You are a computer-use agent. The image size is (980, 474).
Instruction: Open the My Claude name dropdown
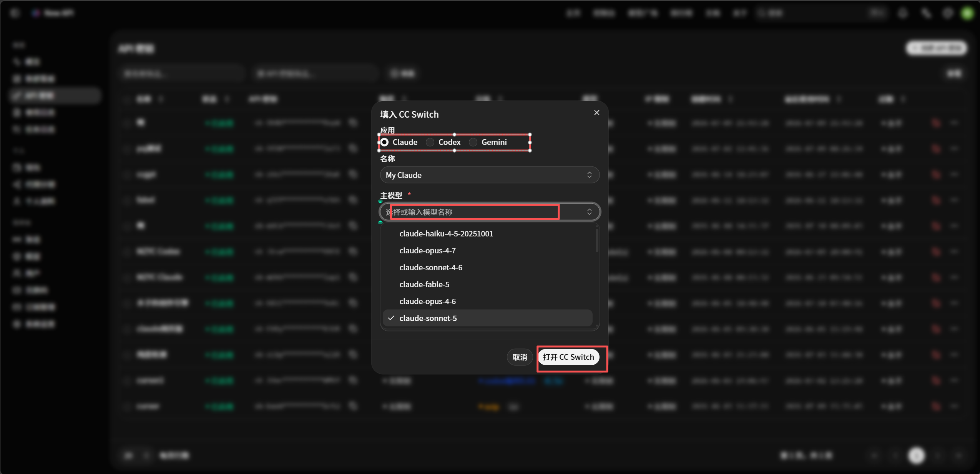(x=489, y=175)
